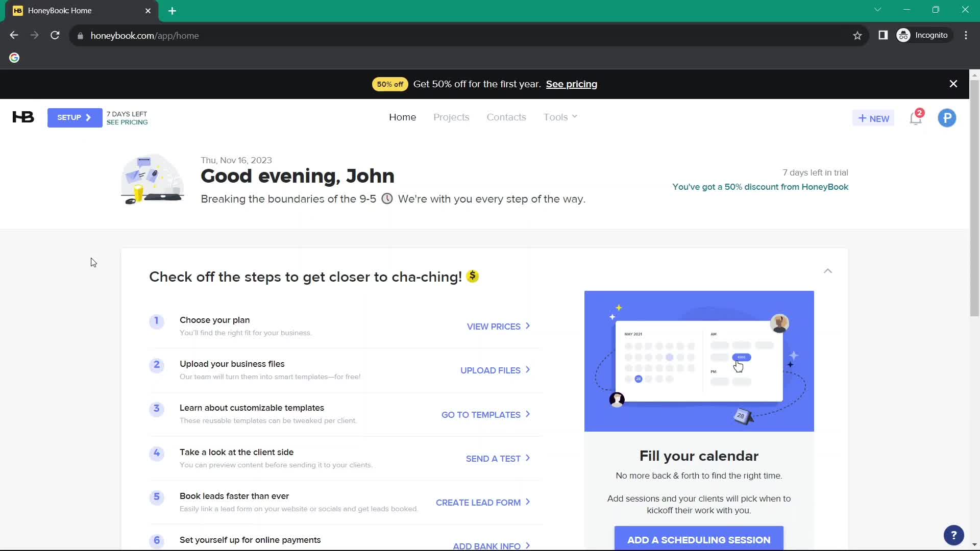
Task: Click SEE PRICING under days left
Action: pos(127,122)
